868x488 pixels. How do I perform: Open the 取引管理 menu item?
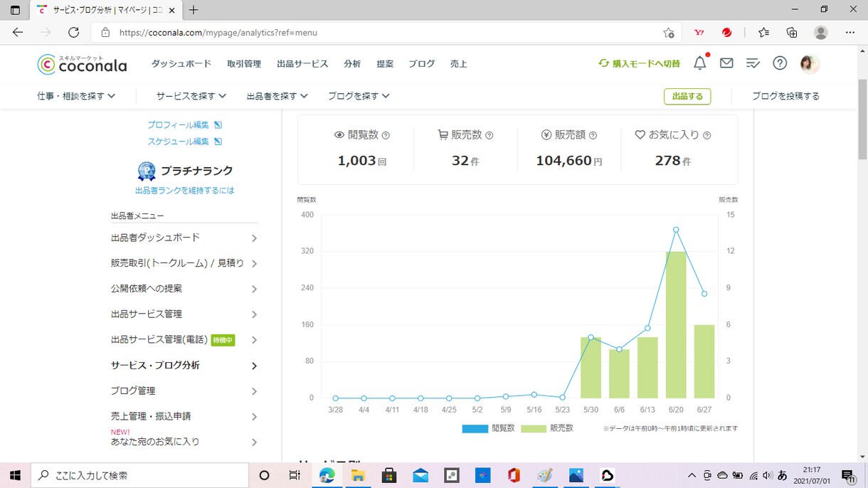click(244, 63)
